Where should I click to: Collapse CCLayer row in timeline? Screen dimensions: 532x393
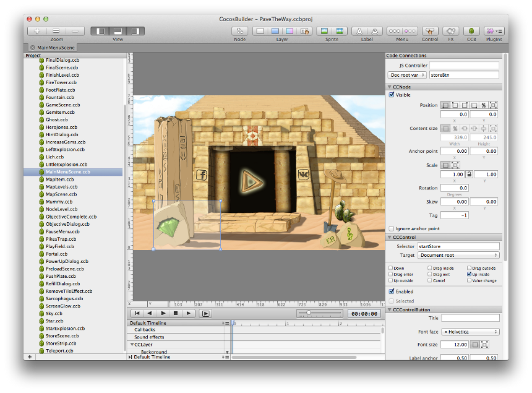[132, 345]
